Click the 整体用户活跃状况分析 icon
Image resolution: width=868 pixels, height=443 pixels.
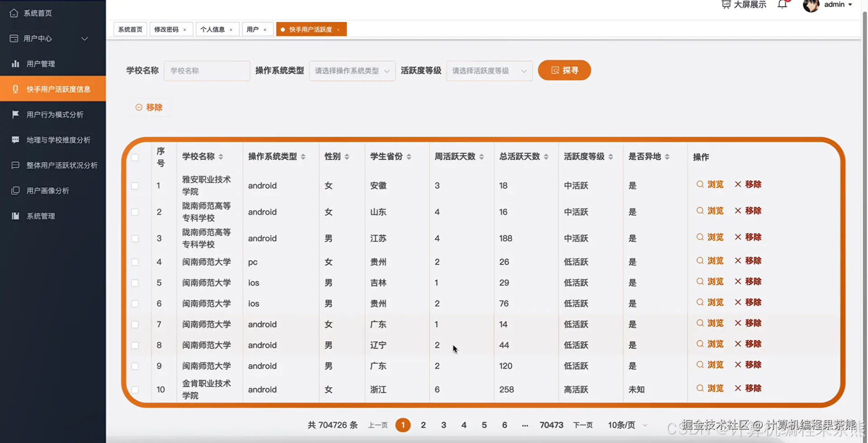point(15,165)
